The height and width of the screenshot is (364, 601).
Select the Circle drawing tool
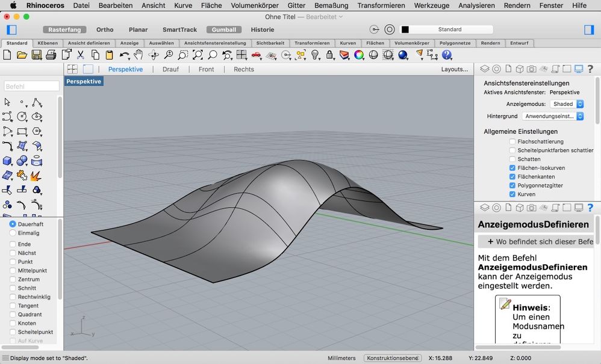(22, 117)
